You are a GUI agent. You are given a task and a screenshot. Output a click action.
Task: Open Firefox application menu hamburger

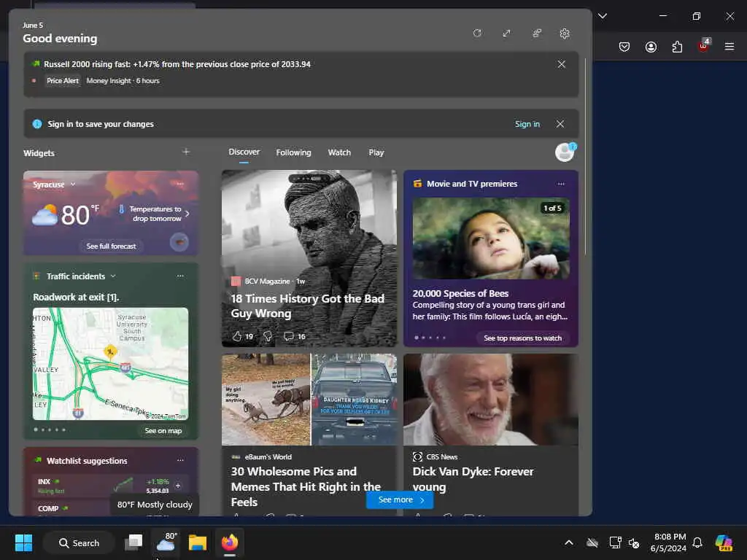pos(729,46)
